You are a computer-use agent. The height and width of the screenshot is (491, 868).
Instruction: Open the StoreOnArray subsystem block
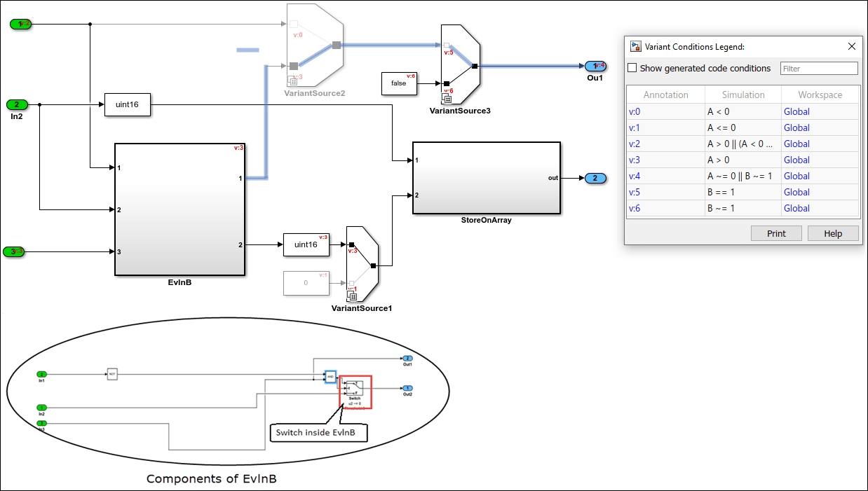point(487,179)
